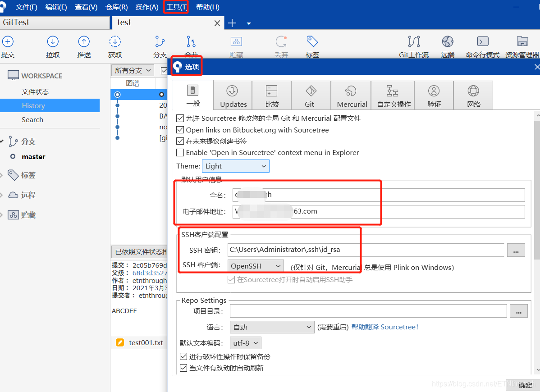Open the tab list dropdown arrow
The image size is (540, 392).
249,23
